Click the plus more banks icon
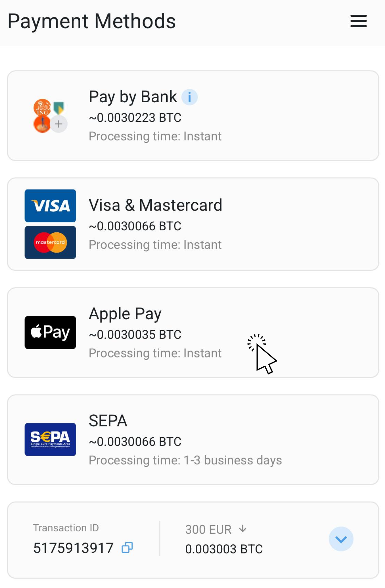Image resolution: width=385 pixels, height=588 pixels. click(59, 124)
